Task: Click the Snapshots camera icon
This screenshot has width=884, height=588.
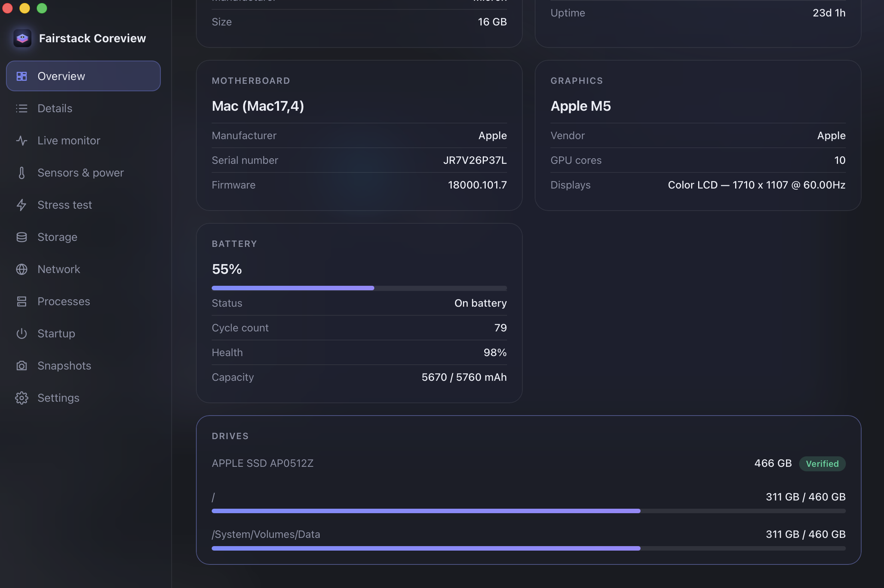Action: point(22,365)
